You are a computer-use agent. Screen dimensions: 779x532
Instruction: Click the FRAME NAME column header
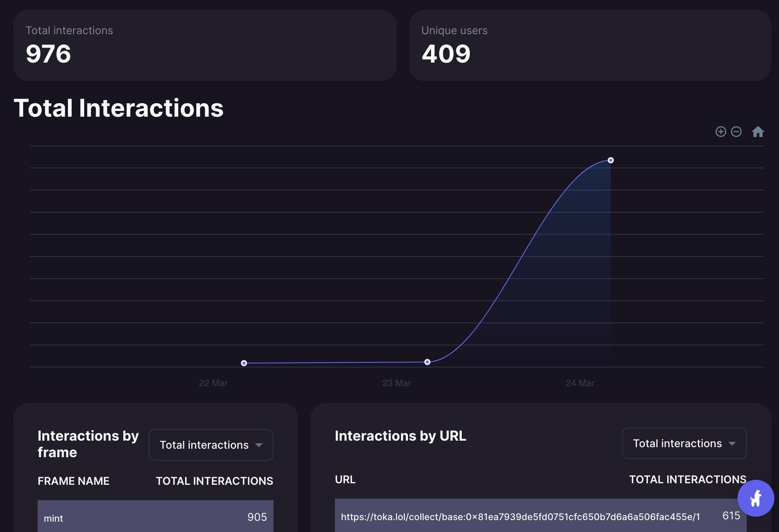pos(73,481)
